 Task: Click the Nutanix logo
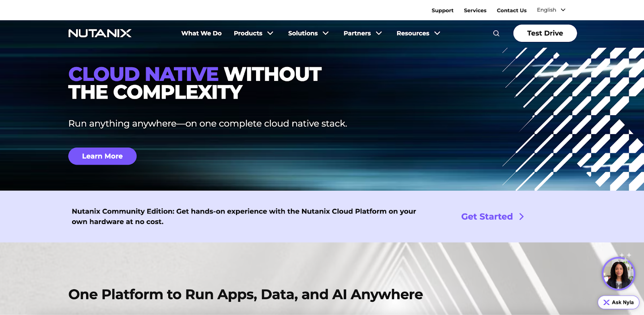(100, 33)
